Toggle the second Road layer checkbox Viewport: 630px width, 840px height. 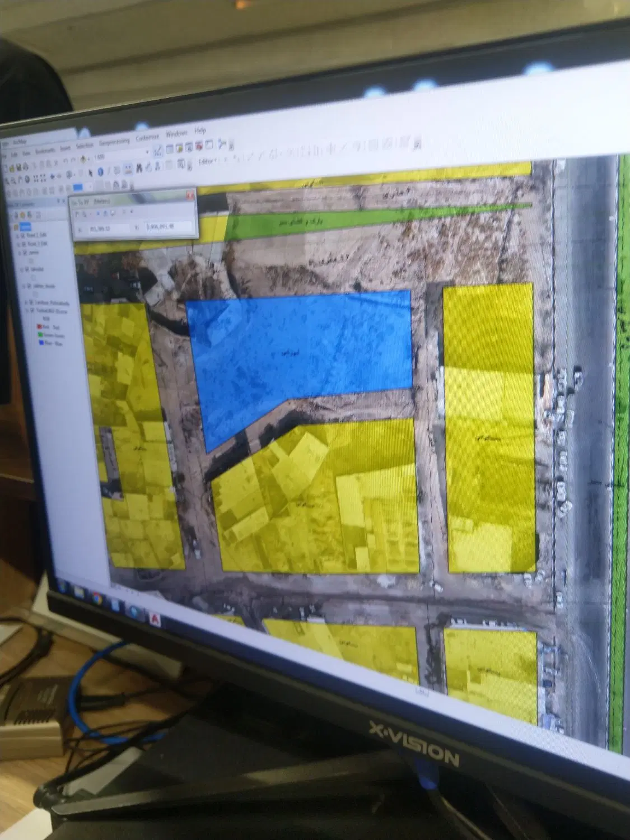click(23, 245)
